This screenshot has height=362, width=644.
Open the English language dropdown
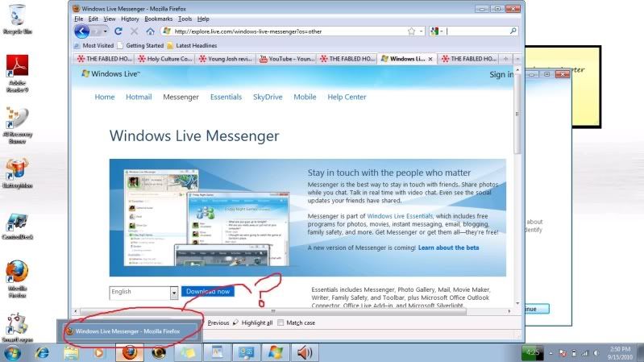[x=143, y=293]
